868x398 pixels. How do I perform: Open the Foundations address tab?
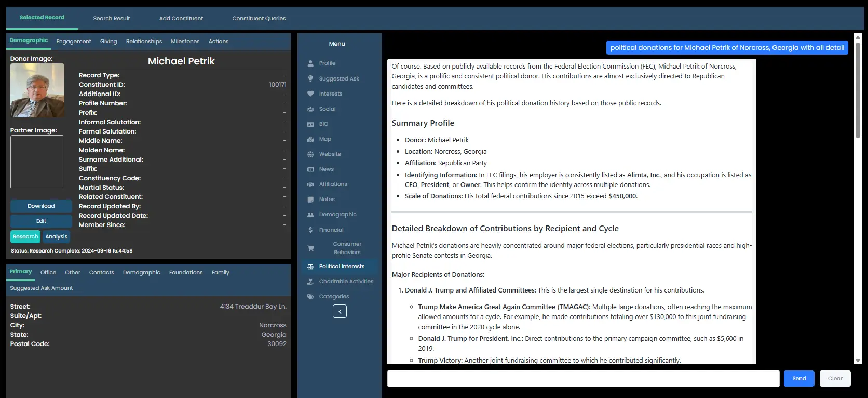click(x=186, y=273)
